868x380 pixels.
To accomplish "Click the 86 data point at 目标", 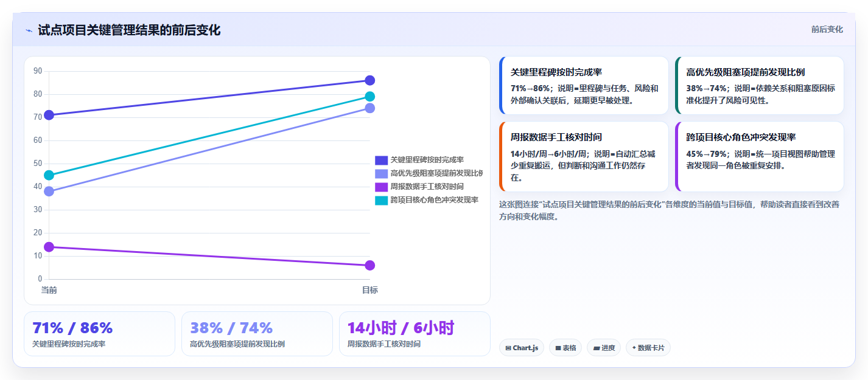I will click(369, 80).
